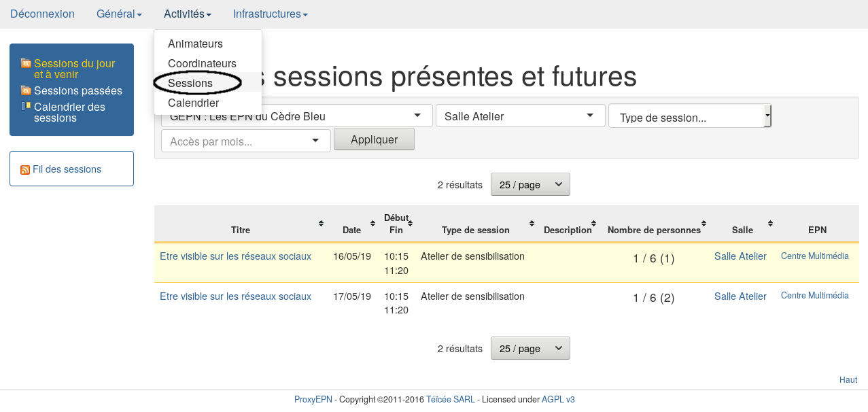Open the 17/05/19 session title link
Image resolution: width=868 pixels, height=412 pixels.
click(235, 296)
